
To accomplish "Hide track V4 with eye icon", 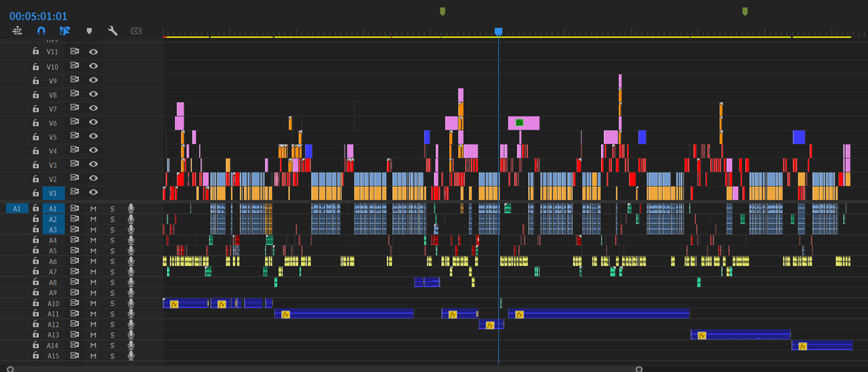I will click(x=93, y=151).
